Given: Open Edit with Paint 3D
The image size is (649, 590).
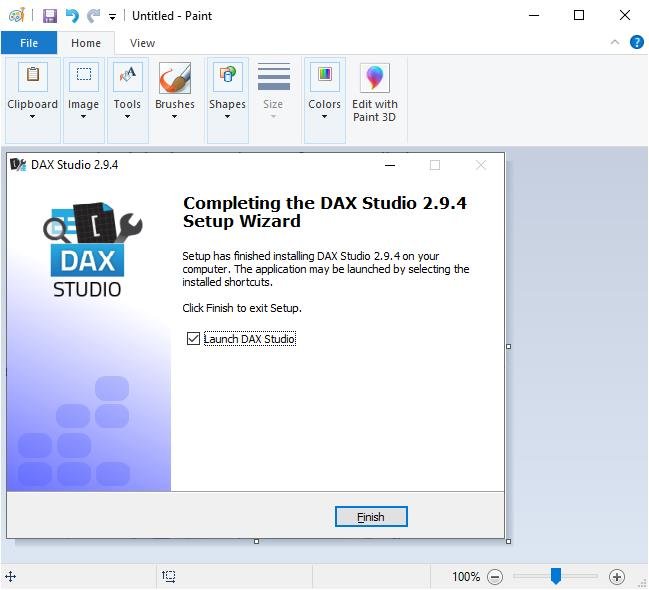Looking at the screenshot, I should pos(375,93).
